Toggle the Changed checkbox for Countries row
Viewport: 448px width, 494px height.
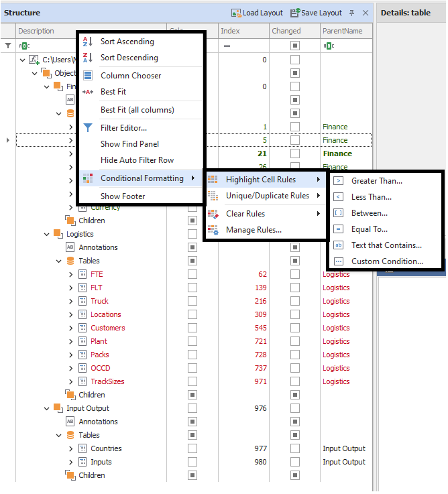point(295,448)
